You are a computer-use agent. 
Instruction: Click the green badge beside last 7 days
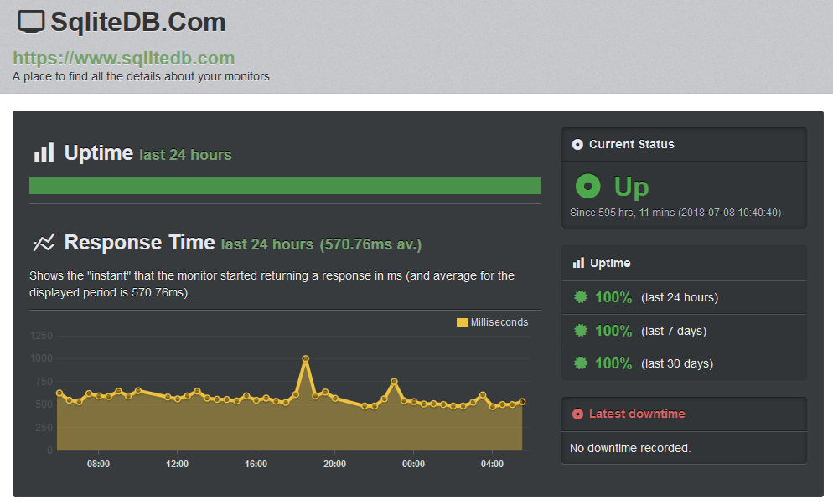point(581,331)
